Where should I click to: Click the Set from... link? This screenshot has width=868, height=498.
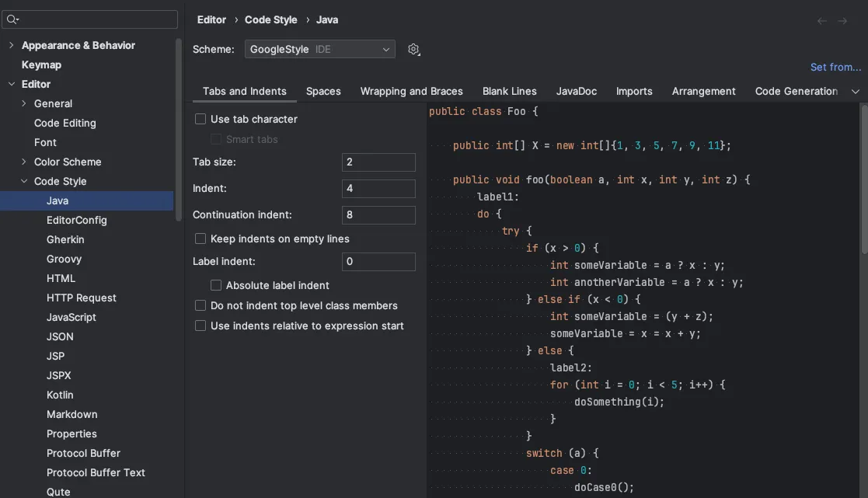point(835,68)
